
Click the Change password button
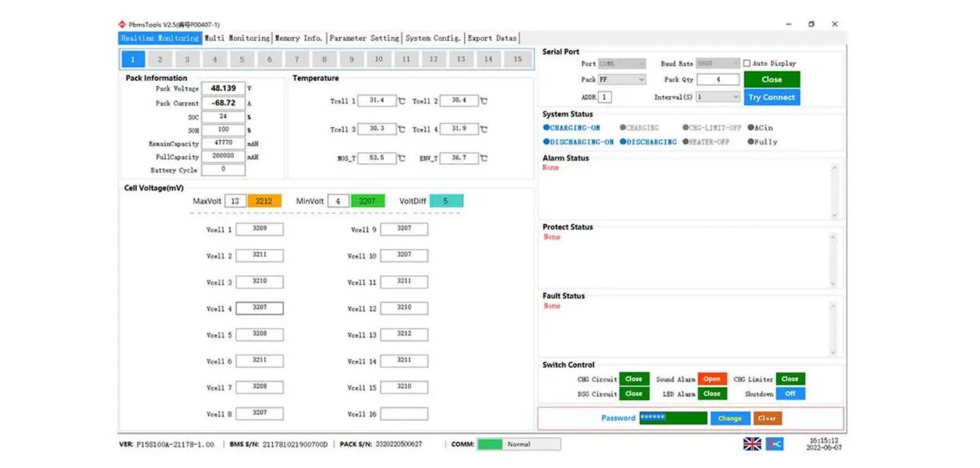[730, 418]
